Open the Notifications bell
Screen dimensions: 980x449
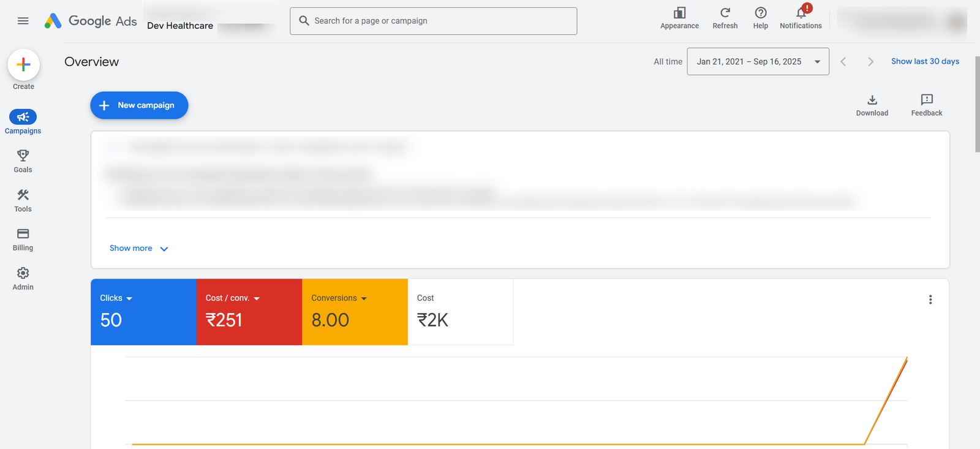pyautogui.click(x=801, y=13)
